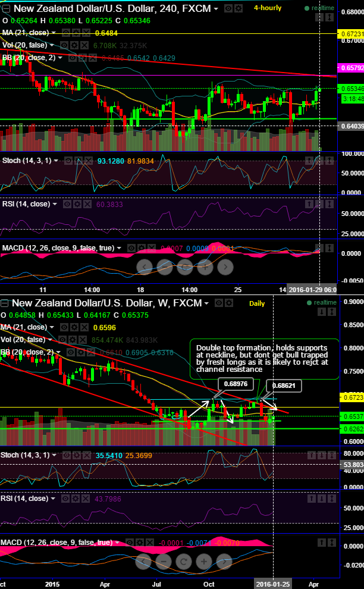Screen dimensions: 364x589
Task: Click scroll-left button on weekly chart
Action: 145,562
